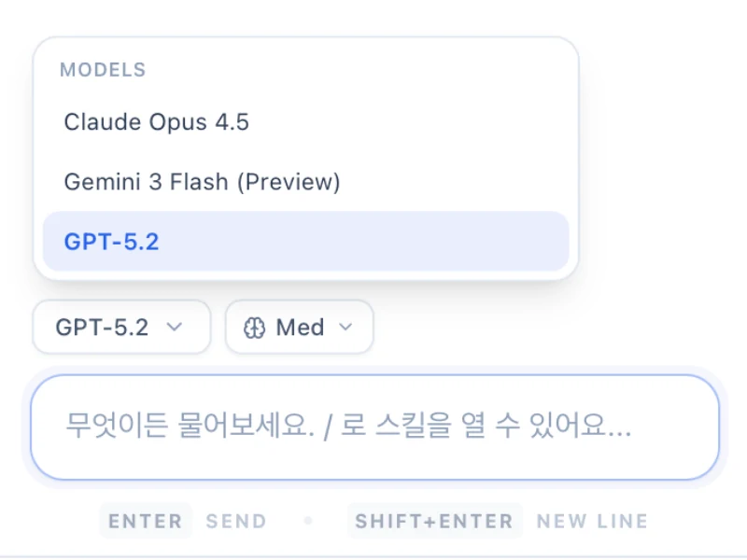Viewport: 747px width, 560px height.
Task: Open the Med reasoning effort dropdown
Action: coord(299,328)
